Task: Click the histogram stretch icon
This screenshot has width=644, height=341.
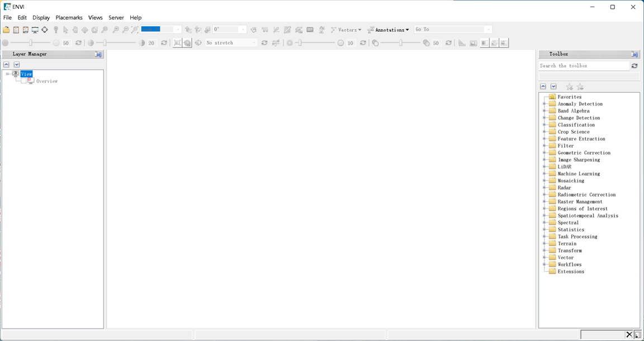Action: 276,42
